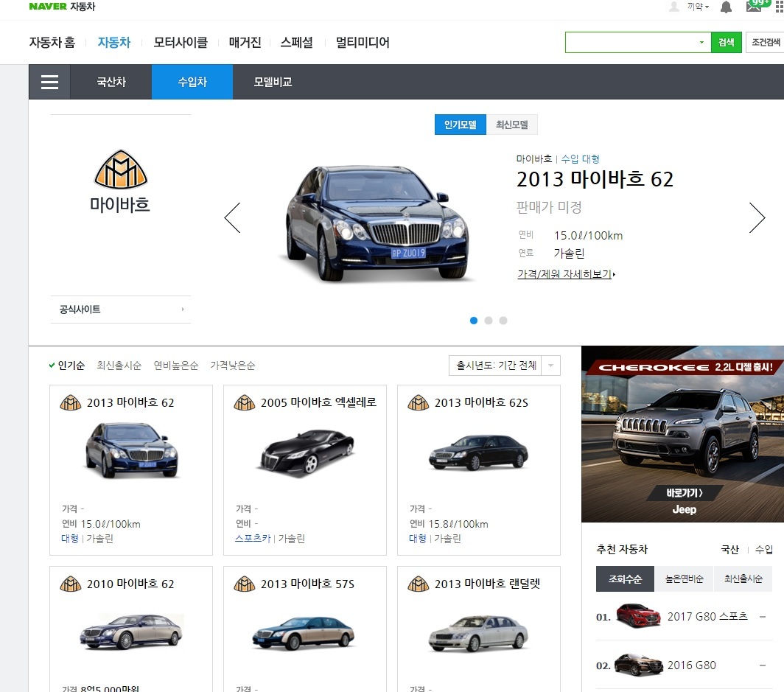This screenshot has width=784, height=692.
Task: Open 가격/제원 자세히보기 link
Action: (x=567, y=274)
